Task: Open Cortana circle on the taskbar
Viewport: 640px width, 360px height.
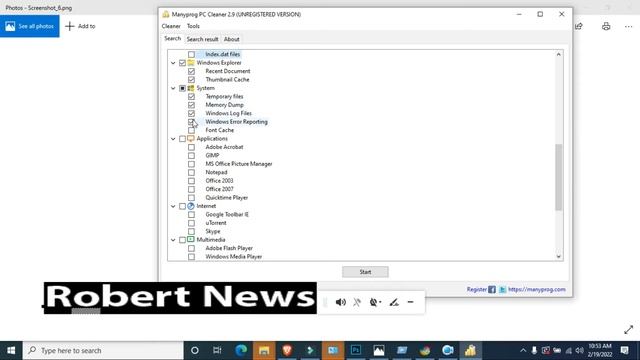Action: [x=195, y=350]
